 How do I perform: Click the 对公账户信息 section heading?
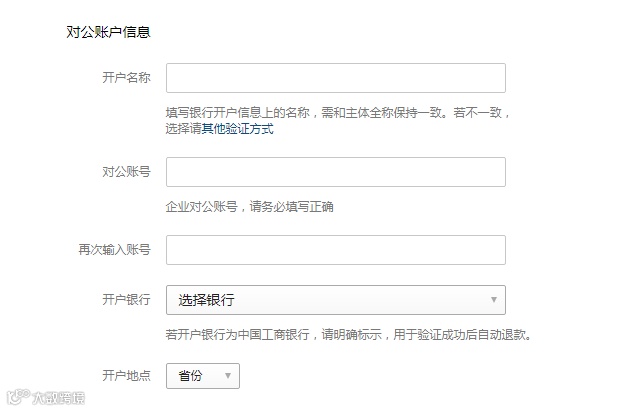point(108,32)
